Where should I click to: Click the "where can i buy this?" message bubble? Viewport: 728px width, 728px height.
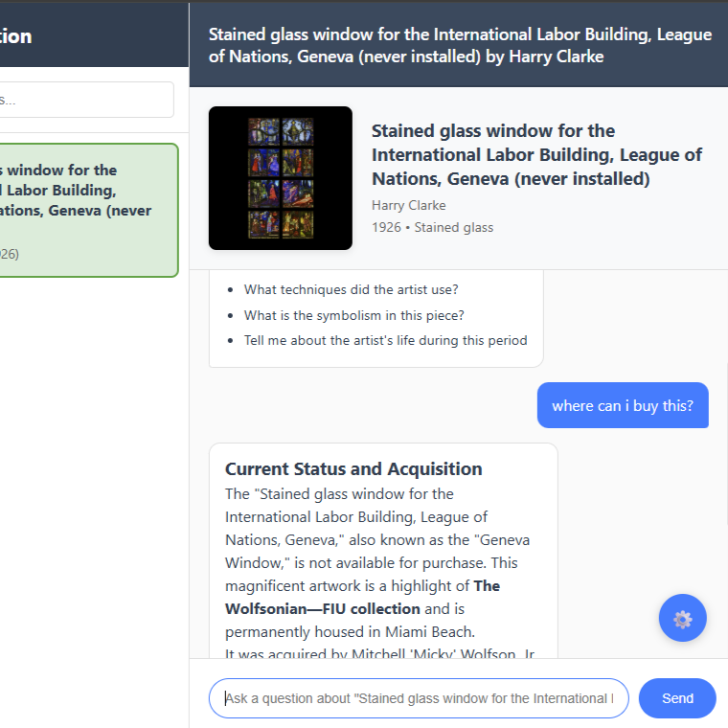pyautogui.click(x=622, y=405)
